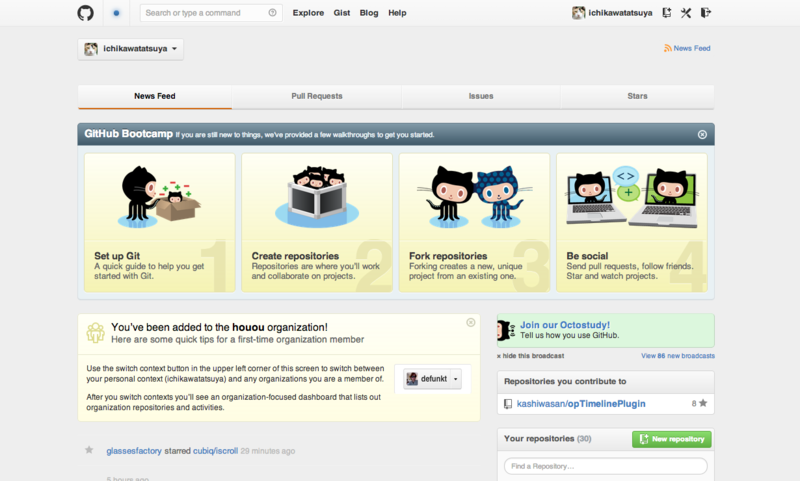
Task: Click the '29 minutes ago' timestamp
Action: coord(268,451)
